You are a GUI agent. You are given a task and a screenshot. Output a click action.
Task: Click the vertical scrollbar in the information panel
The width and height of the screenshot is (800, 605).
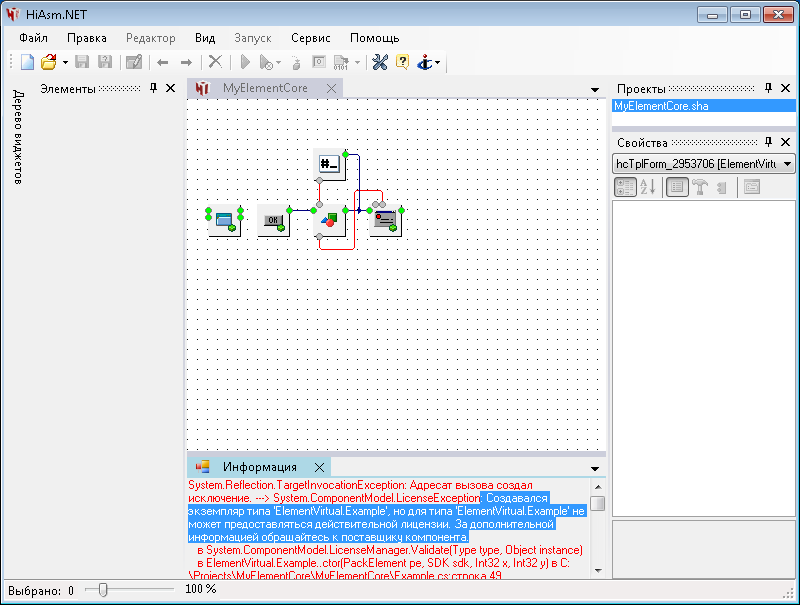pos(597,530)
